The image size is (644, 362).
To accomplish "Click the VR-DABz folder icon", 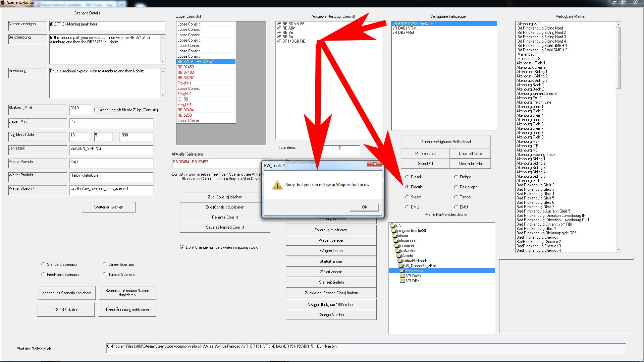I will [x=402, y=276].
